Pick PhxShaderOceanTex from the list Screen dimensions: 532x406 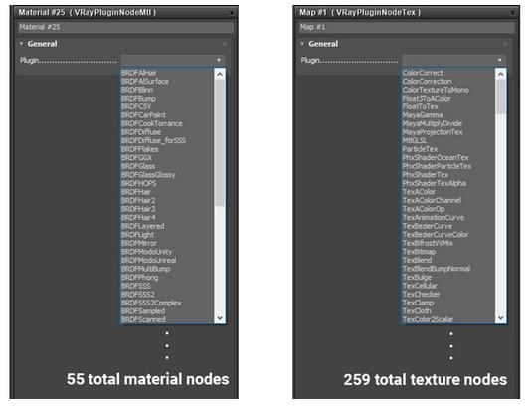click(x=436, y=158)
